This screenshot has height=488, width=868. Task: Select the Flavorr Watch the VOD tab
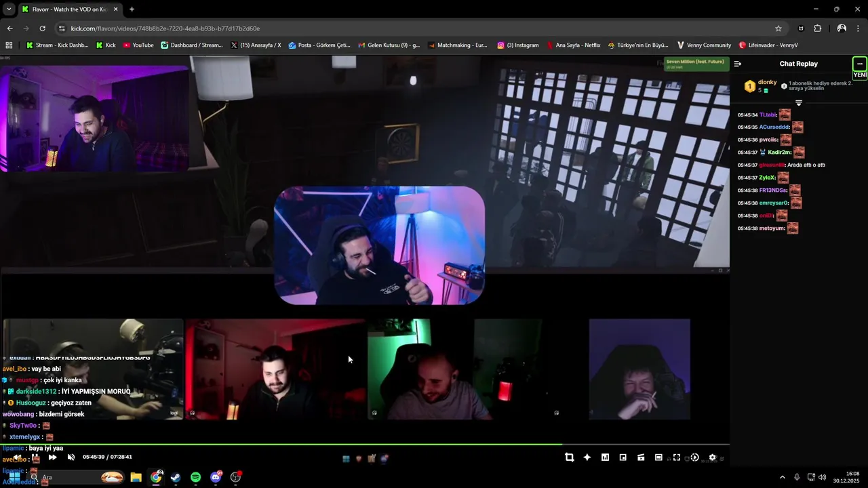pos(70,9)
